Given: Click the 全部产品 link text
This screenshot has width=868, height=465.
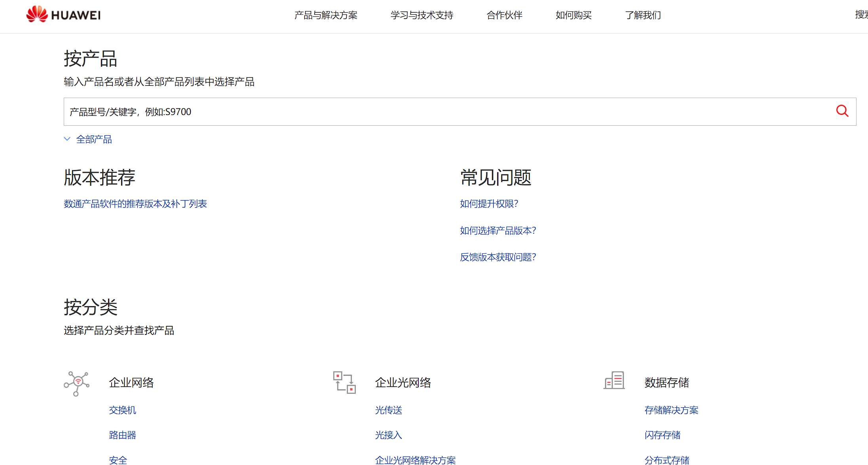Looking at the screenshot, I should click(94, 139).
